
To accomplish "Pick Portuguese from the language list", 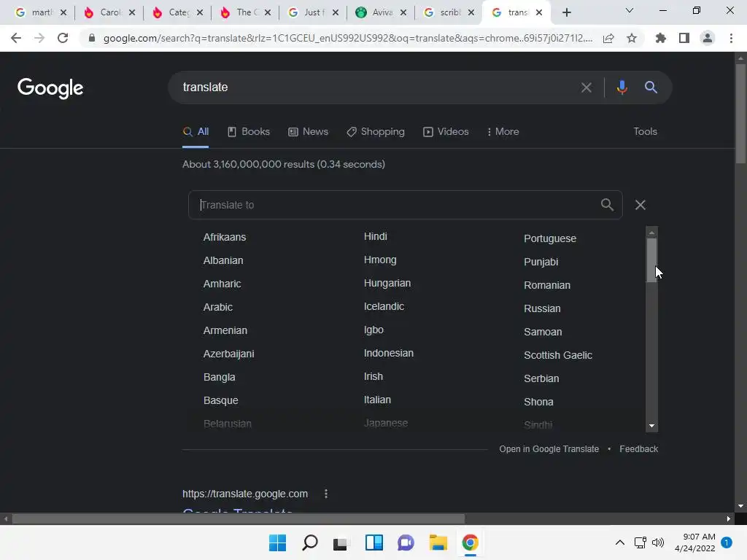I will point(550,238).
